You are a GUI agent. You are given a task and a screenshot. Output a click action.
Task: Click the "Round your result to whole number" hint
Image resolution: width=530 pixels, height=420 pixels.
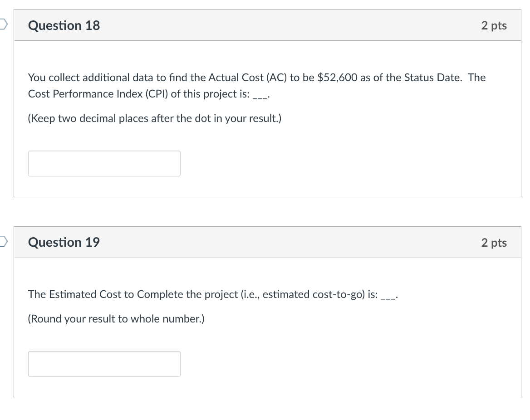[116, 319]
